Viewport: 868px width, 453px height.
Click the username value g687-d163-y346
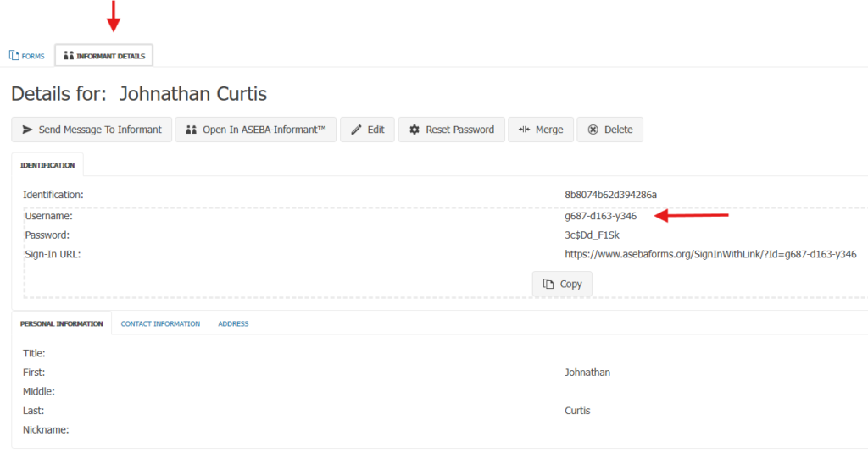coord(600,216)
